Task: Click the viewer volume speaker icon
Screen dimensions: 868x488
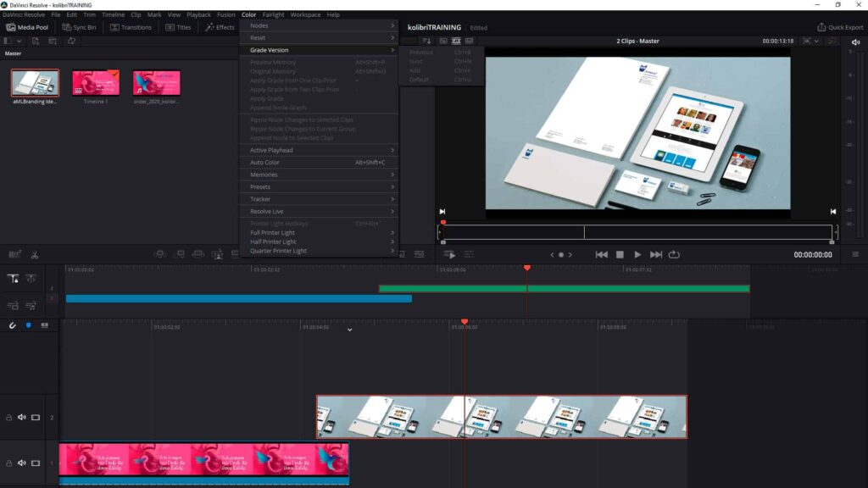Action: 856,42
